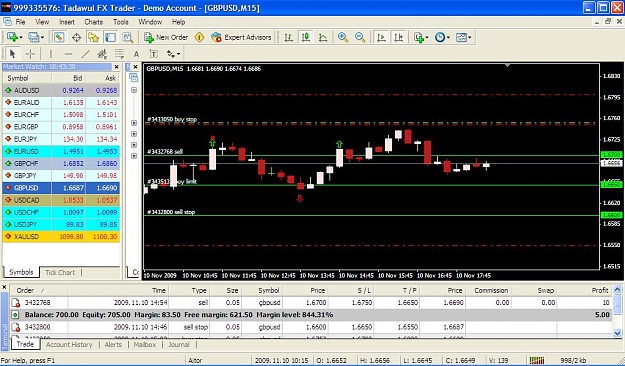625x366 pixels.
Task: Expand the third plus node in Navigator
Action: pos(134,145)
